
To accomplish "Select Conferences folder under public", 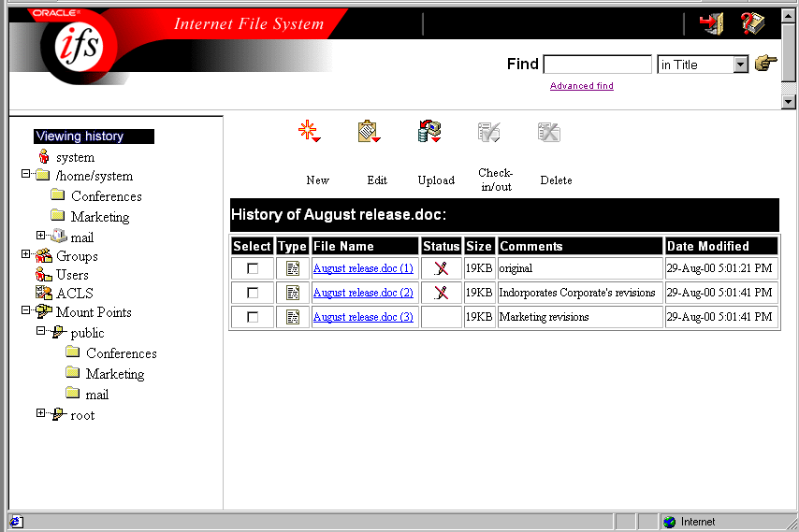I will pos(111,352).
